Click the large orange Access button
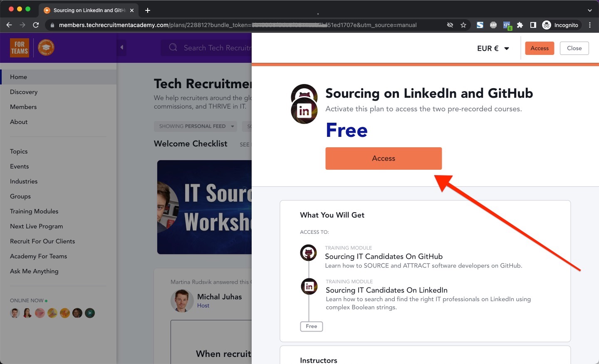 (x=384, y=158)
